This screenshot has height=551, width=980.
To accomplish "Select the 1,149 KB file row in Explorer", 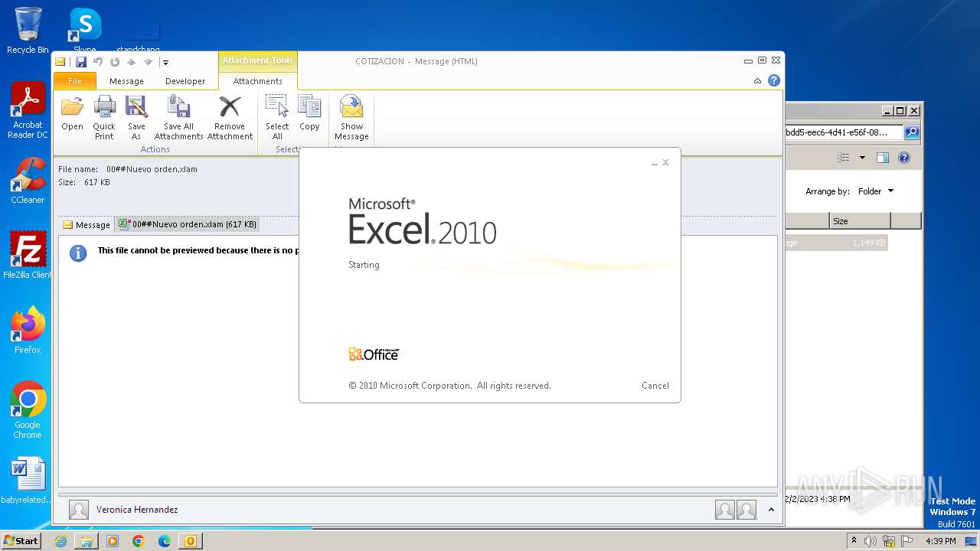I will (x=836, y=243).
